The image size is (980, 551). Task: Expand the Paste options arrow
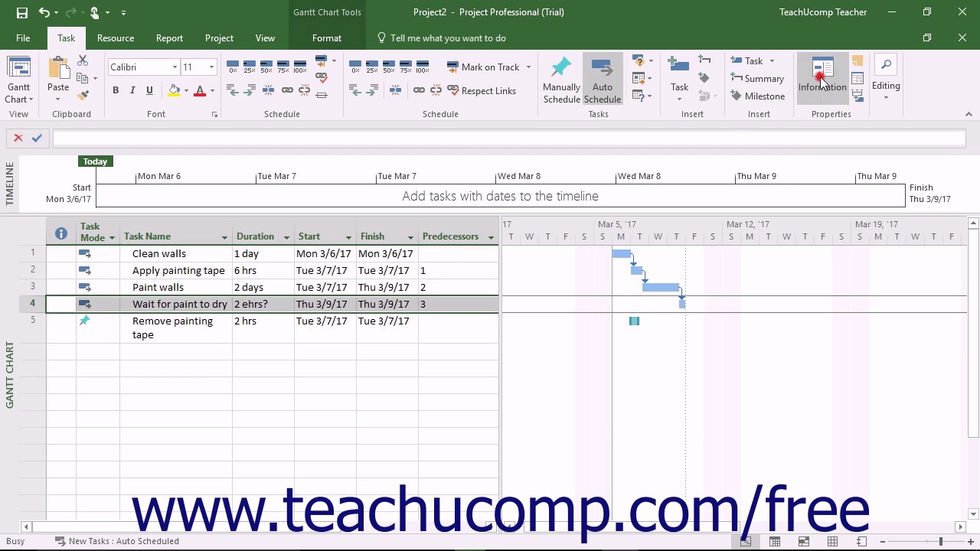click(x=58, y=99)
